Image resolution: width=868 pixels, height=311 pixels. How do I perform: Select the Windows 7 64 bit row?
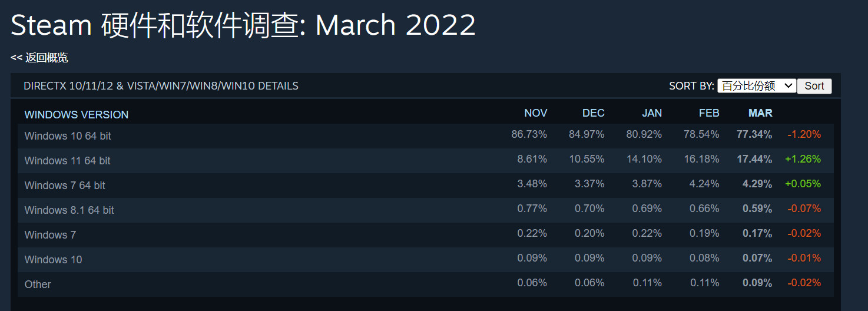[x=425, y=185]
